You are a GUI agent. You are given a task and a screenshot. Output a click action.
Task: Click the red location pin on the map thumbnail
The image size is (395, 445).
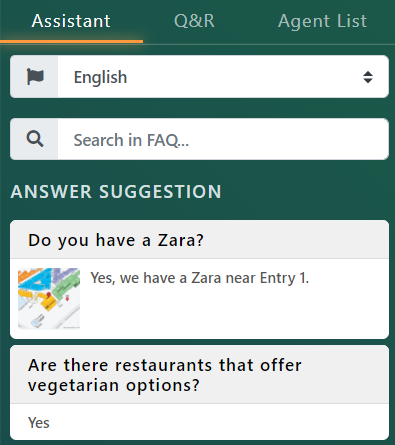point(49,295)
